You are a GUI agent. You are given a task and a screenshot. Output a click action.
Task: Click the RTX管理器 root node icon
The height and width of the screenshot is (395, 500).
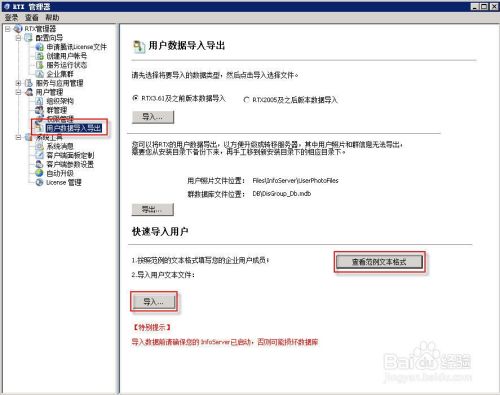(18, 29)
